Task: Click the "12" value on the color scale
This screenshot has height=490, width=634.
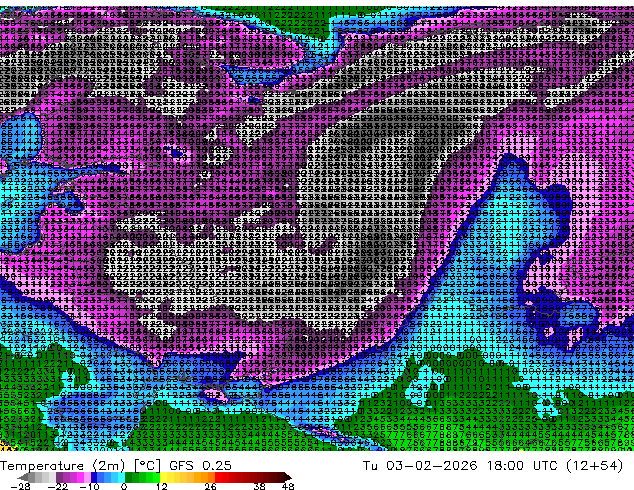Action: [162, 486]
